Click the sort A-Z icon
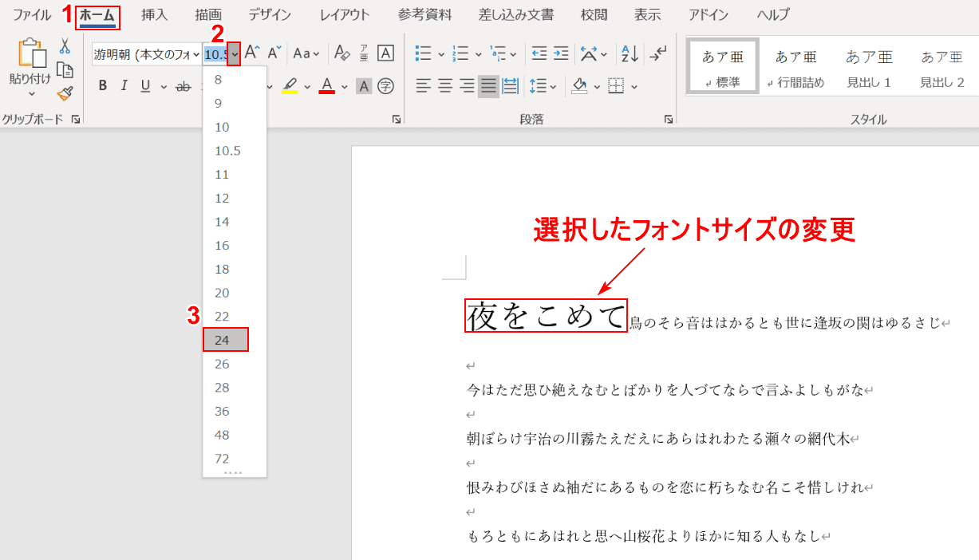The width and height of the screenshot is (979, 560). pyautogui.click(x=630, y=53)
